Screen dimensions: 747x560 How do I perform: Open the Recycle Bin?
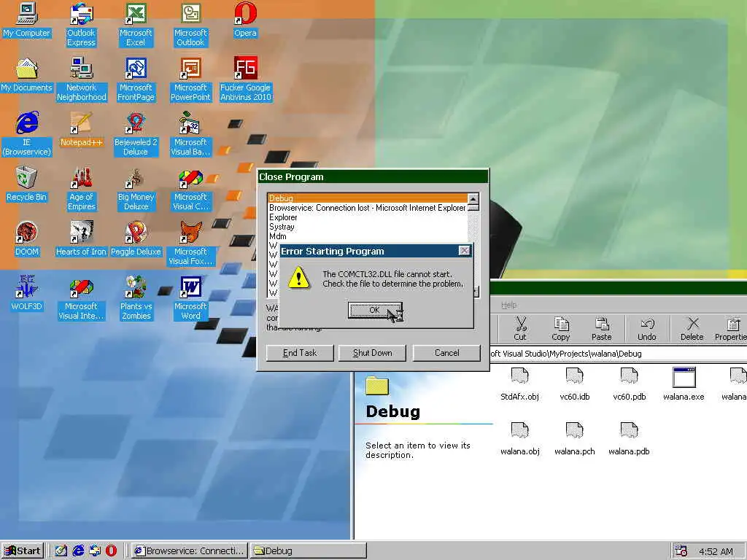(x=27, y=184)
